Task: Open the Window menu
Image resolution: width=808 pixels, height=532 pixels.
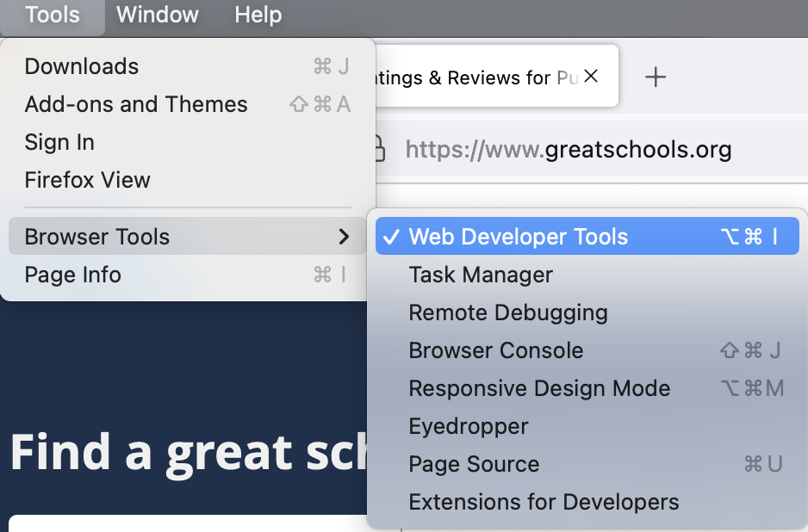Action: click(x=157, y=15)
